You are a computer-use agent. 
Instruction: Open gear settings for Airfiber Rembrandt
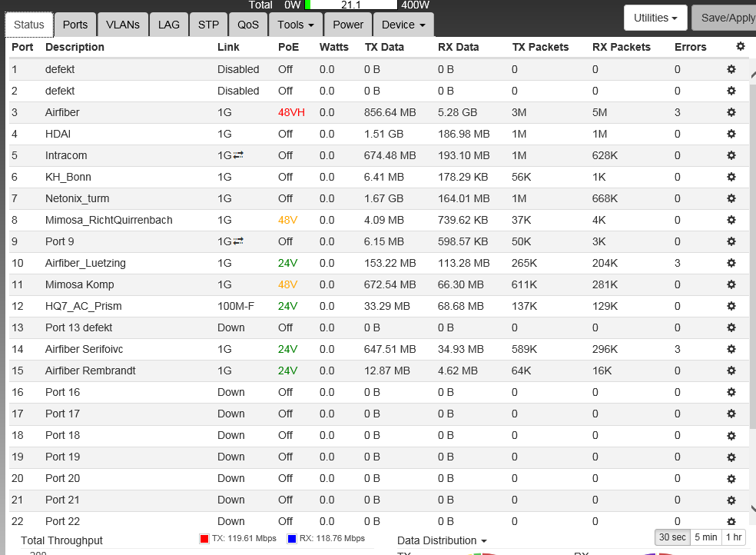coord(731,371)
